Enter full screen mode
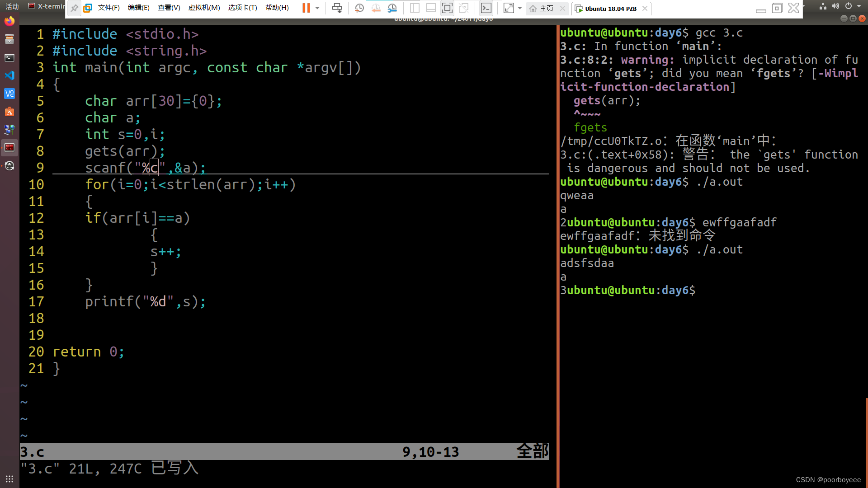Image resolution: width=868 pixels, height=488 pixels. pos(447,8)
